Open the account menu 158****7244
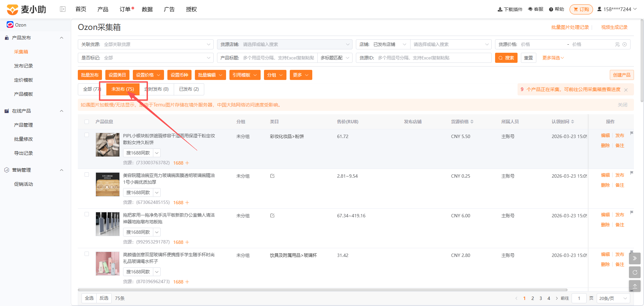The image size is (644, 306). point(617,9)
